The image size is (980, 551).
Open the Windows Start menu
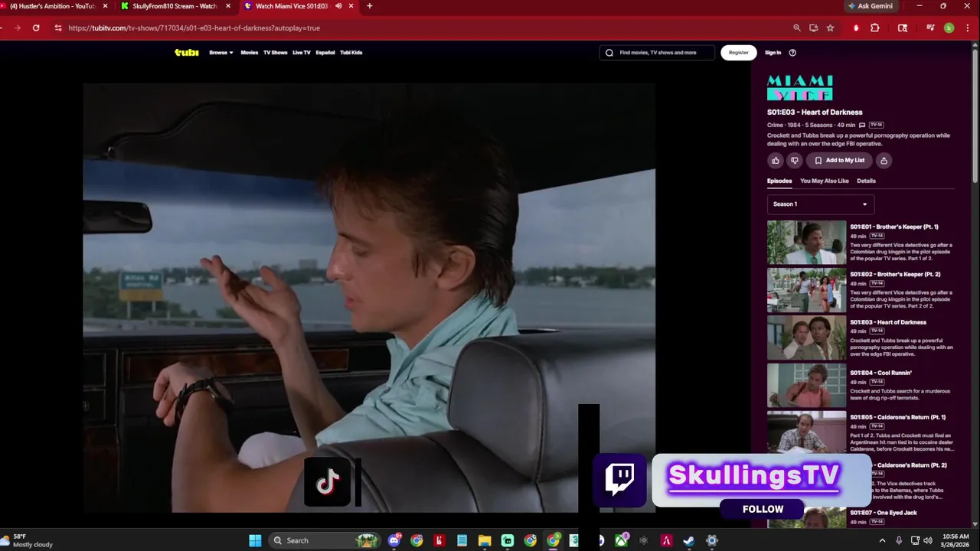pos(255,540)
